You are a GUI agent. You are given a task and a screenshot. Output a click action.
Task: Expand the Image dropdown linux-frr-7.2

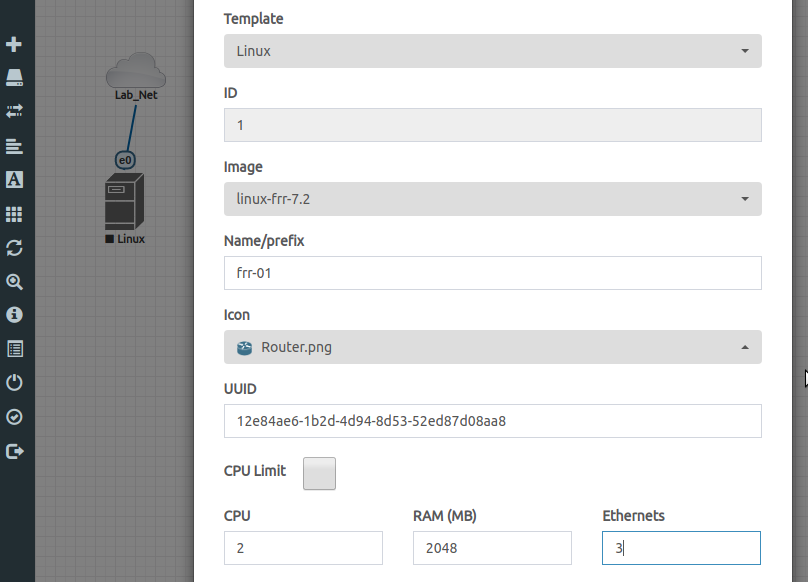pyautogui.click(x=492, y=199)
